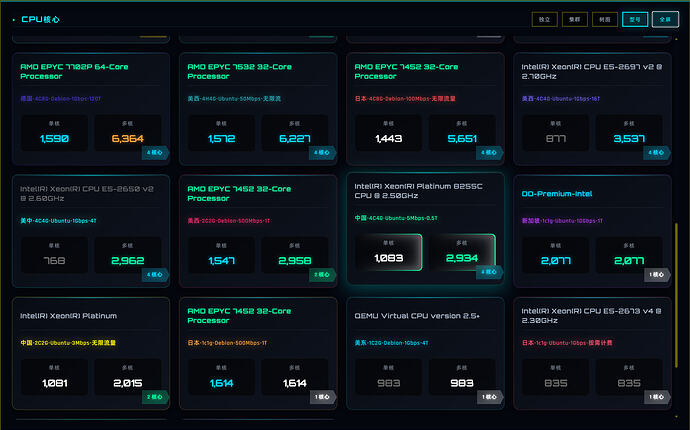
Task: Click the 1-core badge on QEMU card
Action: coord(489,397)
